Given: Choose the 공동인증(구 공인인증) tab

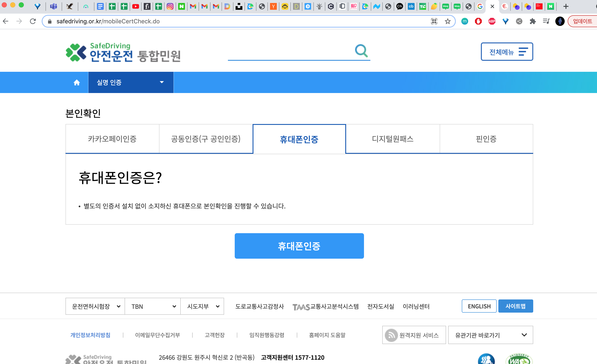Looking at the screenshot, I should [x=206, y=139].
